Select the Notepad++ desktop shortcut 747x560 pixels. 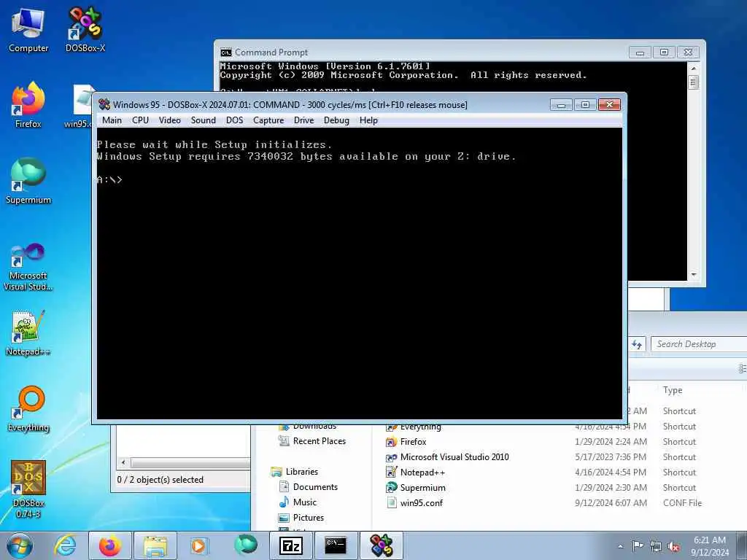[x=28, y=332]
